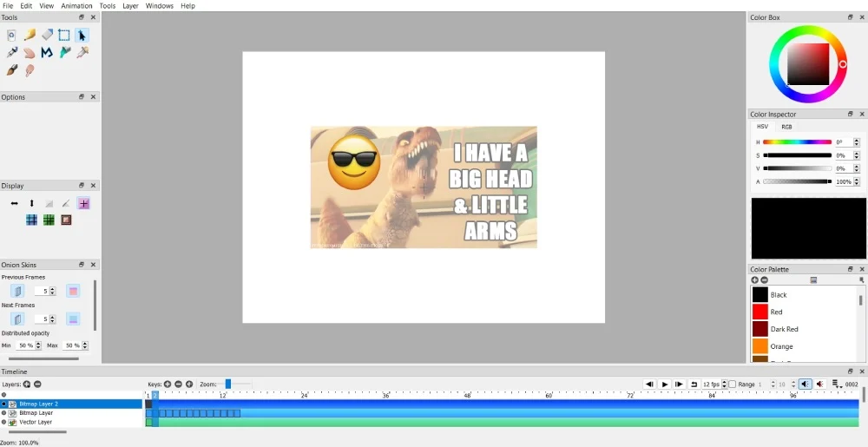Toggle visibility of Bitmap Layer
This screenshot has height=447, width=868.
(3, 412)
